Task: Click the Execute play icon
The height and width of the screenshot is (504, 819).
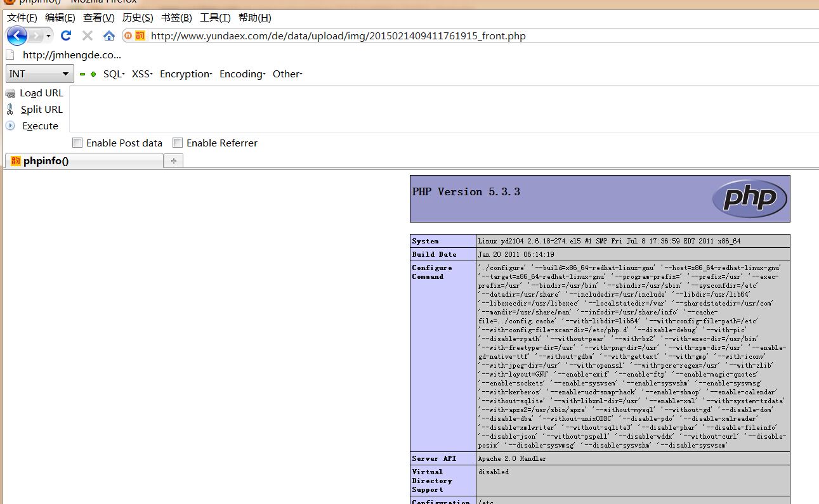Action: point(10,126)
